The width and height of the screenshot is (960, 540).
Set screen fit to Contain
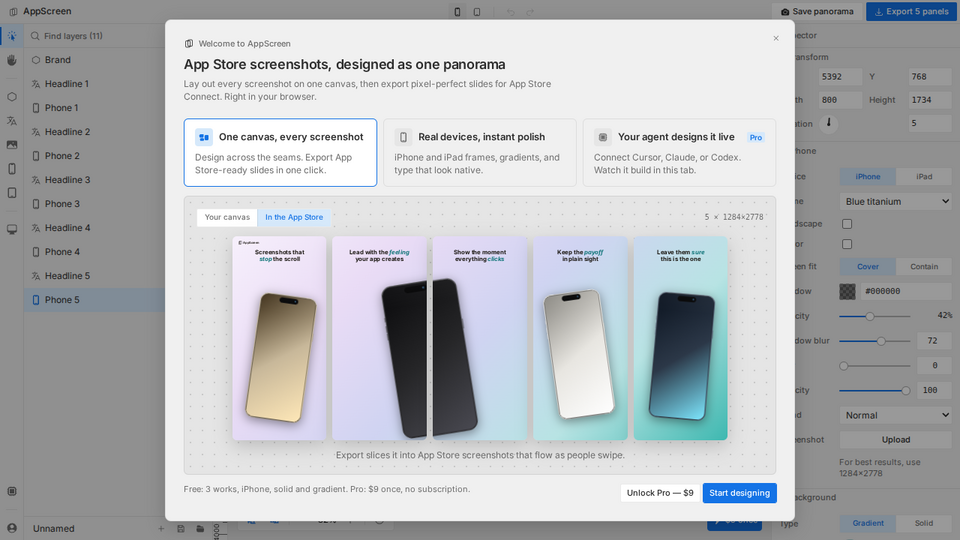pyautogui.click(x=924, y=266)
